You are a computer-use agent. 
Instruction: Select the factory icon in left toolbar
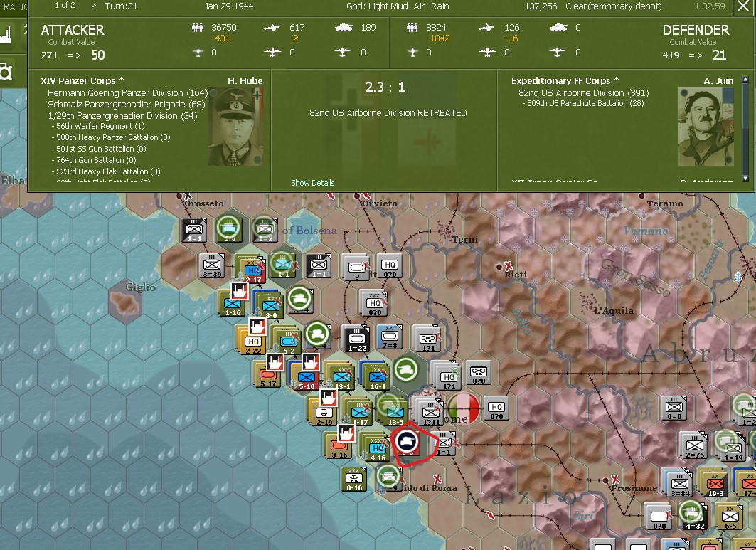click(6, 35)
